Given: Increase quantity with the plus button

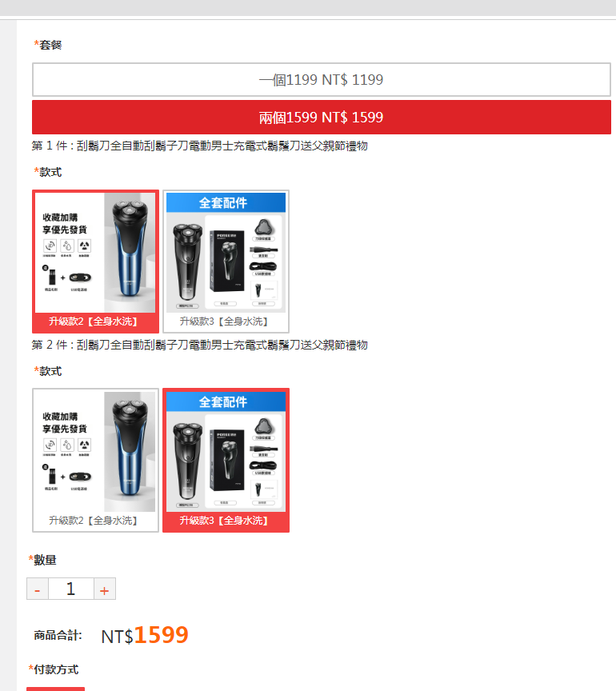Looking at the screenshot, I should pyautogui.click(x=105, y=589).
